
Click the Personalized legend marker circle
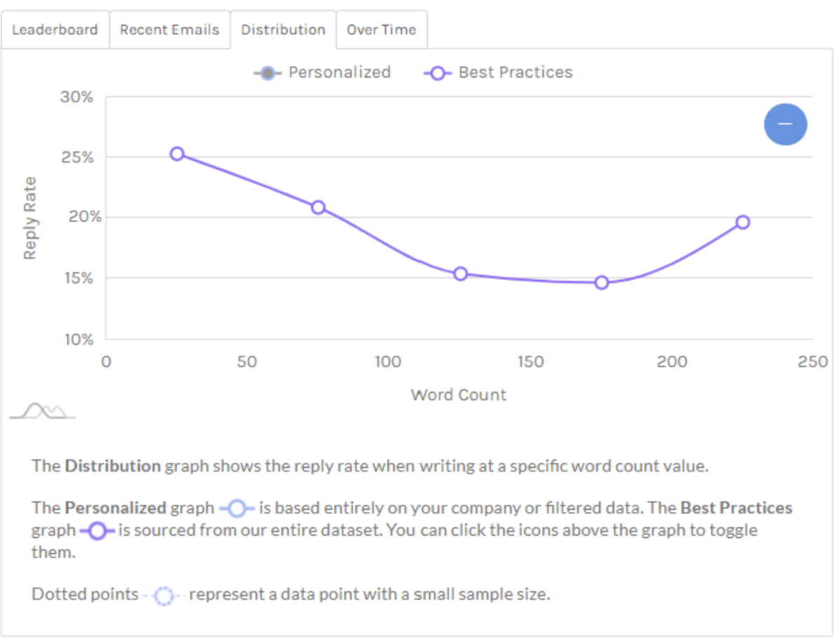267,73
